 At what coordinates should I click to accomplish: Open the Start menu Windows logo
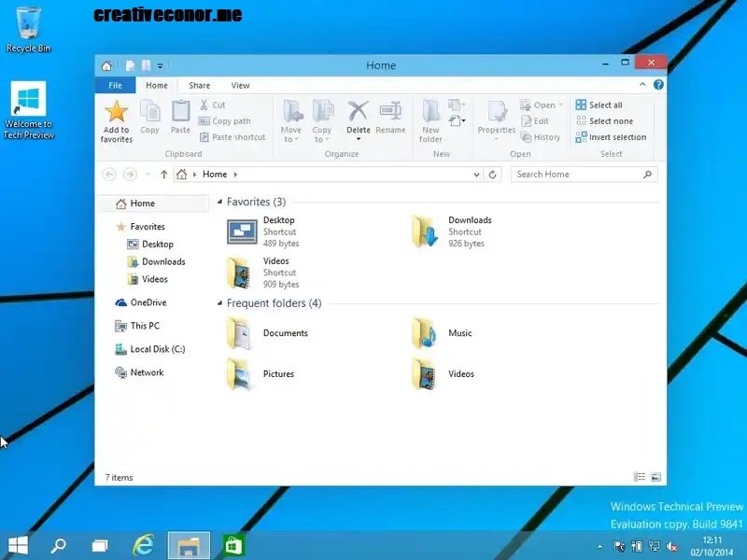pyautogui.click(x=18, y=546)
